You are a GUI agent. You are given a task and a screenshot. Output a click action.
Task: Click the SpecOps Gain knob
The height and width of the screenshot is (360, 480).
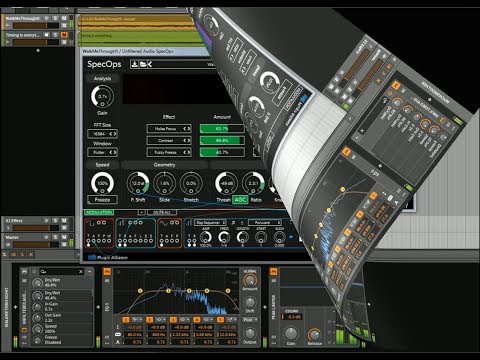(102, 97)
